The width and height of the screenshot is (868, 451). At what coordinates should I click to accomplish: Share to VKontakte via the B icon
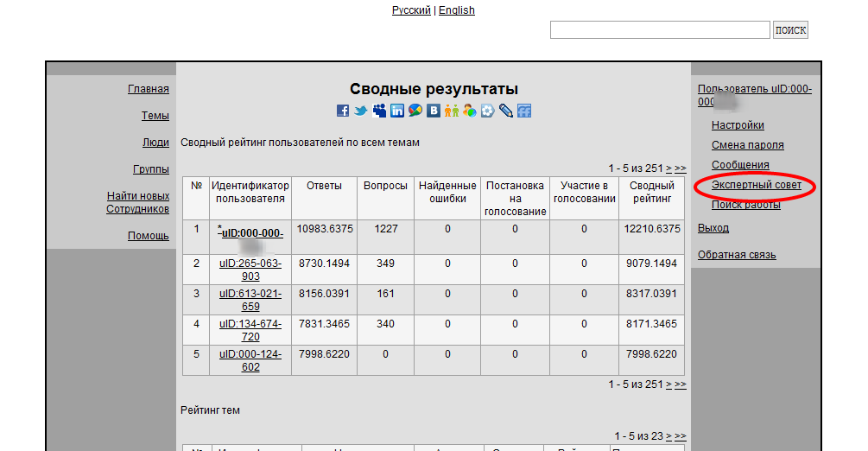click(x=434, y=111)
